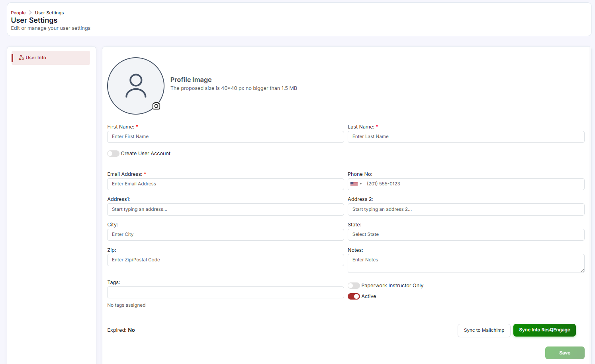Click the breadcrumb chevron separator
This screenshot has height=364, width=595.
click(30, 13)
